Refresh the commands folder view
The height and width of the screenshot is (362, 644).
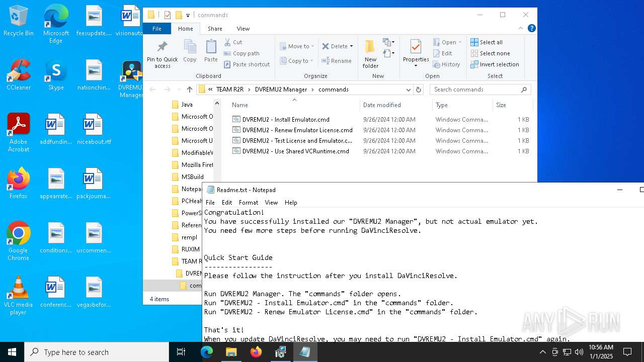418,89
